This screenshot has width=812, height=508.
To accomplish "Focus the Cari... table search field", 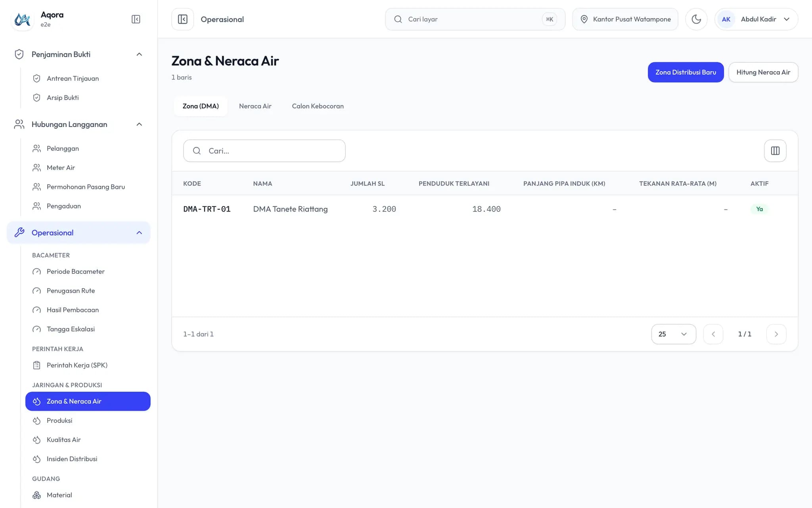I will (x=264, y=151).
